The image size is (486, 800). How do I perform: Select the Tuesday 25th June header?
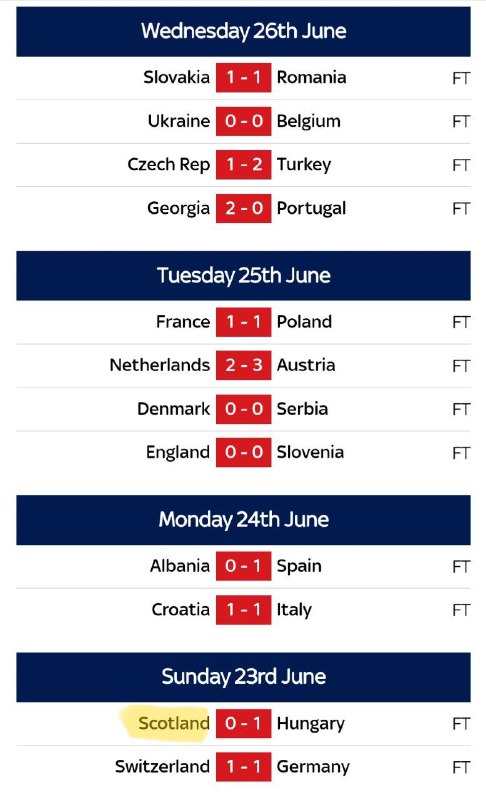[243, 276]
